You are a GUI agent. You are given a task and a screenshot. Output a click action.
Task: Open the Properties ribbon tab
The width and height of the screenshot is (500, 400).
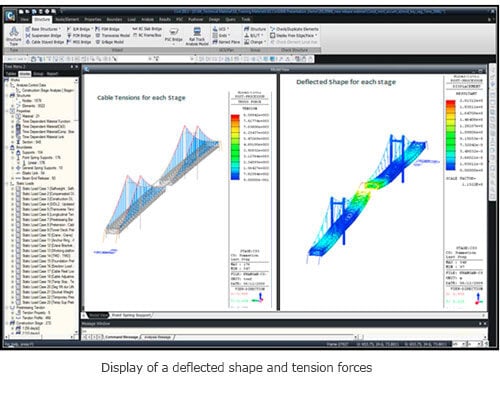(93, 20)
